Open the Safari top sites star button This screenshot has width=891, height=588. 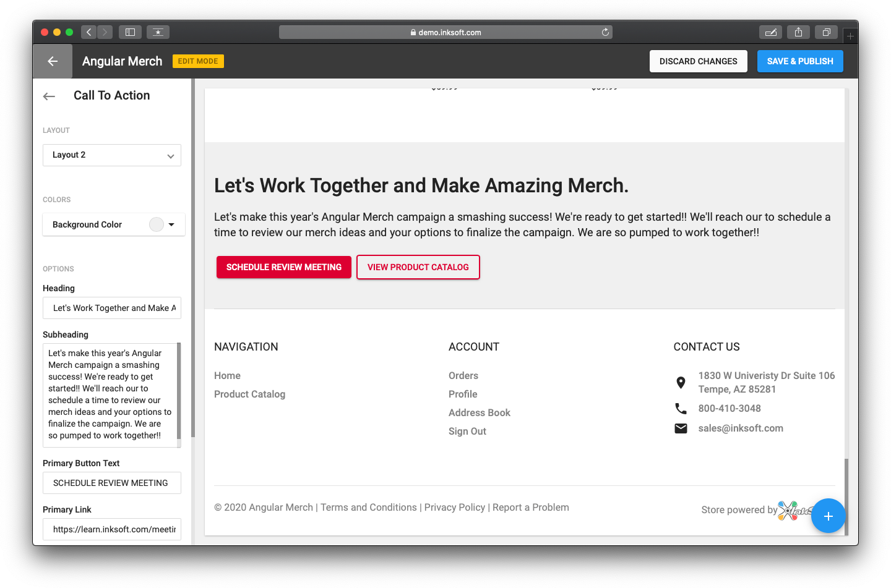pos(158,32)
